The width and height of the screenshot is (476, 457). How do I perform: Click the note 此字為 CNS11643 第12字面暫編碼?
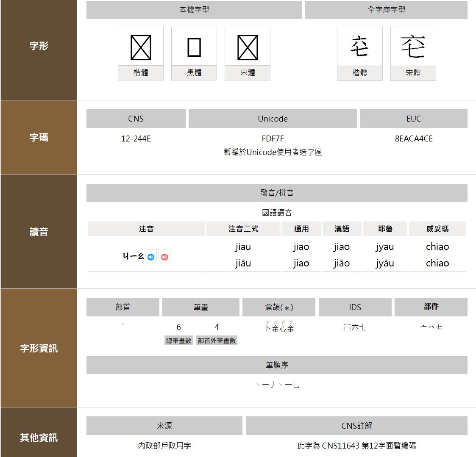(356, 446)
